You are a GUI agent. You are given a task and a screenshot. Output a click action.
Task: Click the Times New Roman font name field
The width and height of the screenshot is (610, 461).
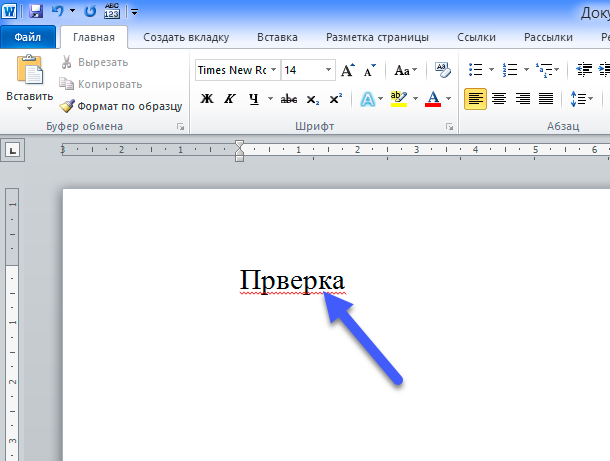point(232,70)
